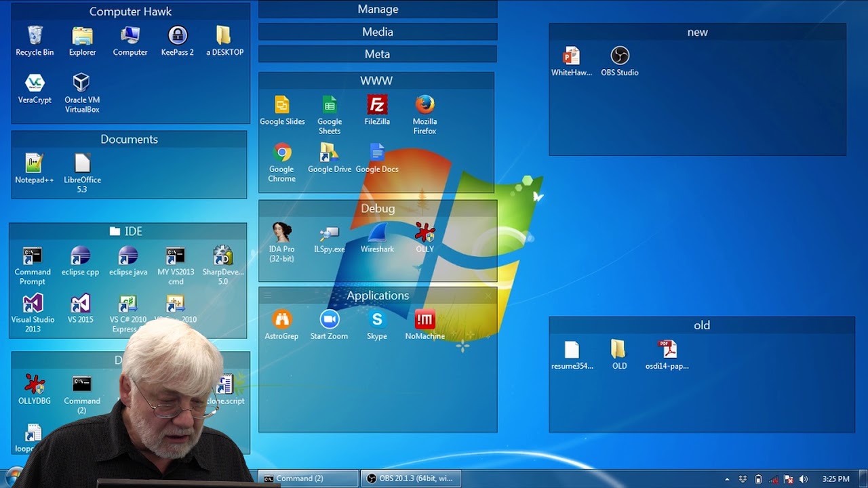Select the OLLYDBG icon
Viewport: 868px width, 488px height.
point(35,390)
